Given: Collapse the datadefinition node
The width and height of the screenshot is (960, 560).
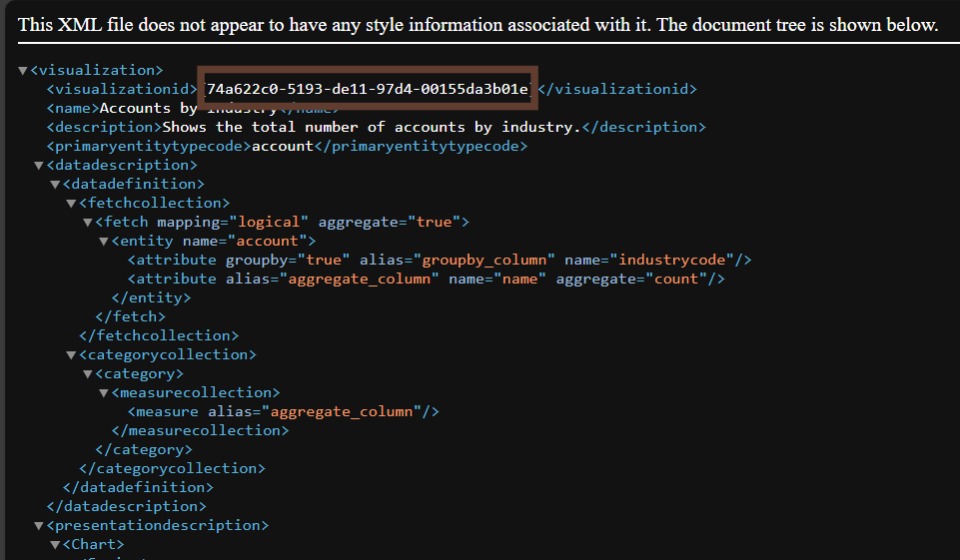Looking at the screenshot, I should coord(55,185).
